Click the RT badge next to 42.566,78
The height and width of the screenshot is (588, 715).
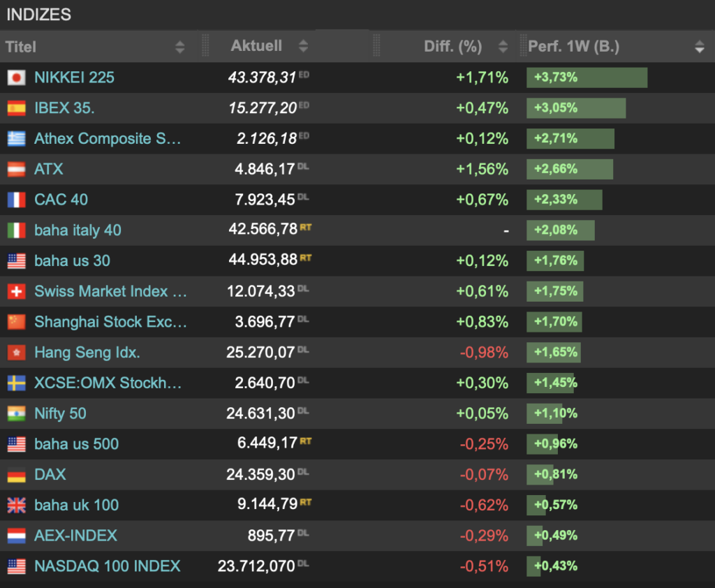(306, 227)
